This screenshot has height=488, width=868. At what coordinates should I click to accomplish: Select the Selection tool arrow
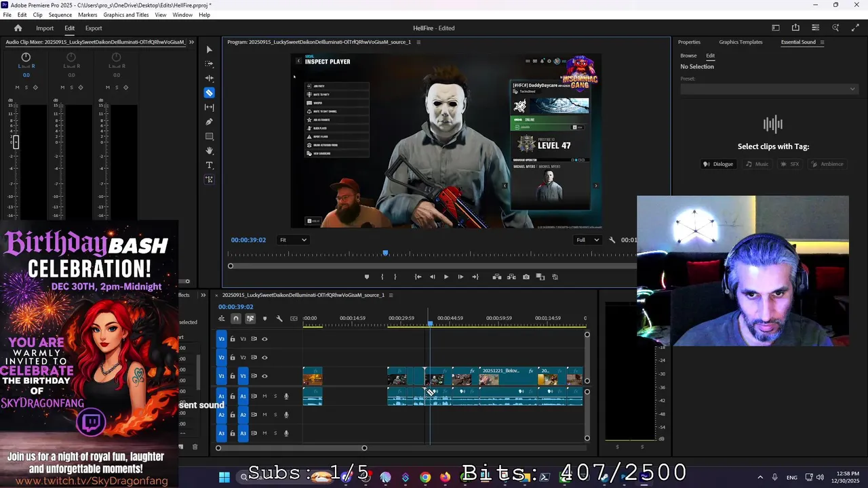tap(209, 49)
